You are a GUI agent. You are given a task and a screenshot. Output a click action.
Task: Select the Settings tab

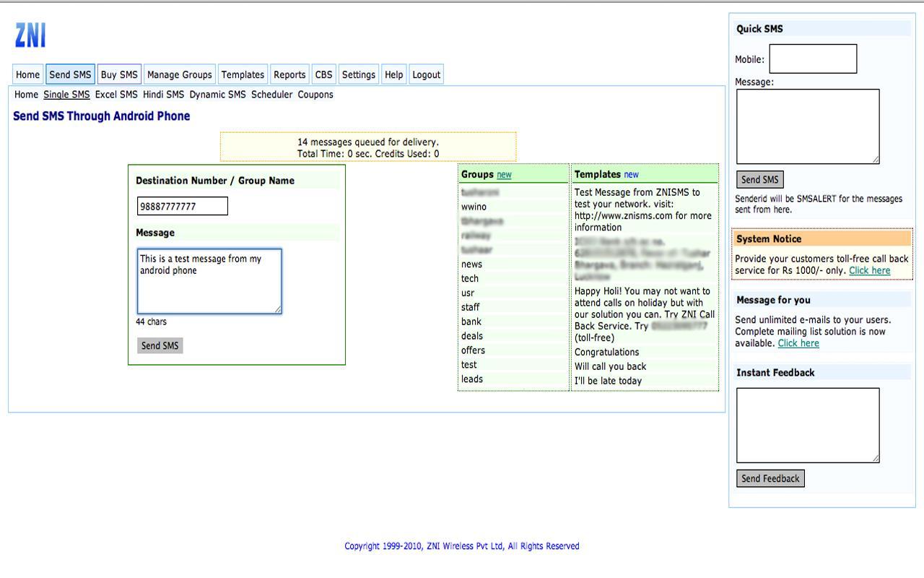358,74
